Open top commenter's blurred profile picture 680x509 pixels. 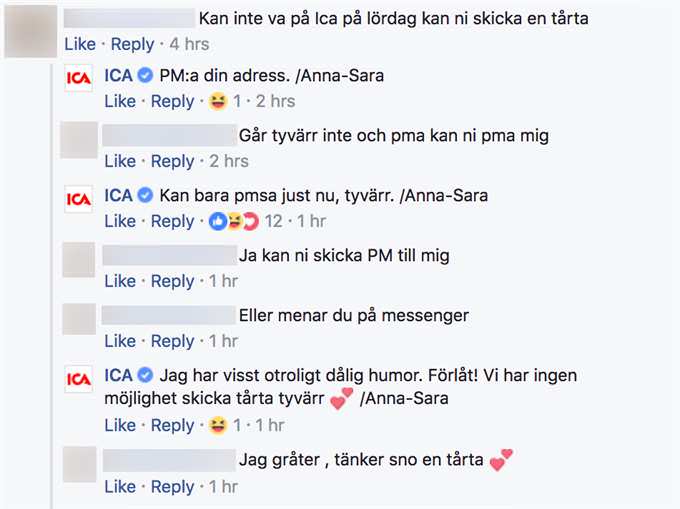coord(31,31)
